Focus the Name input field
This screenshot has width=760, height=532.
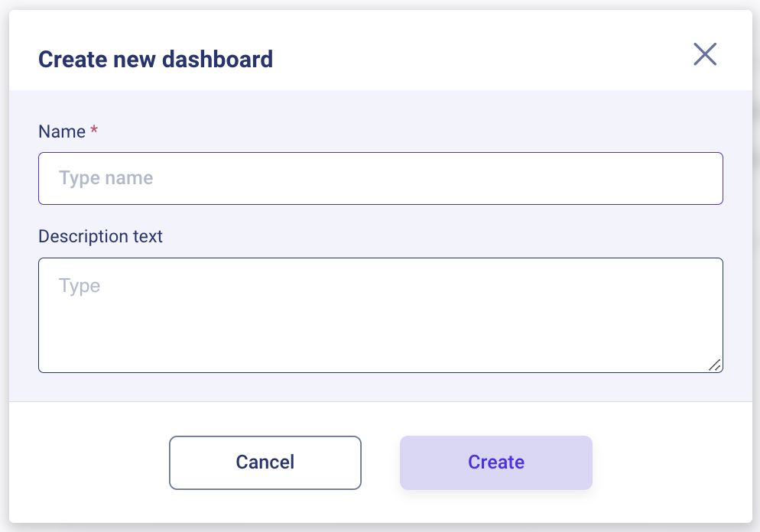coord(380,178)
